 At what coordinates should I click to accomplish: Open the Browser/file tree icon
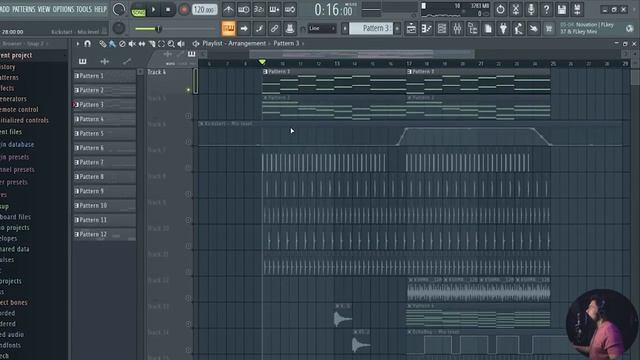(x=473, y=29)
